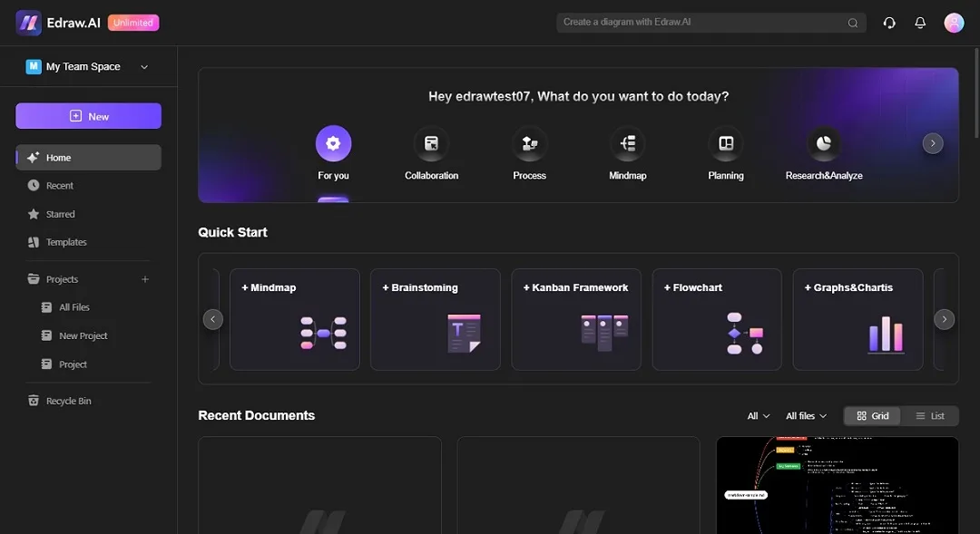The image size is (980, 534).
Task: Click the page vertical scrollbar
Action: tap(977, 92)
